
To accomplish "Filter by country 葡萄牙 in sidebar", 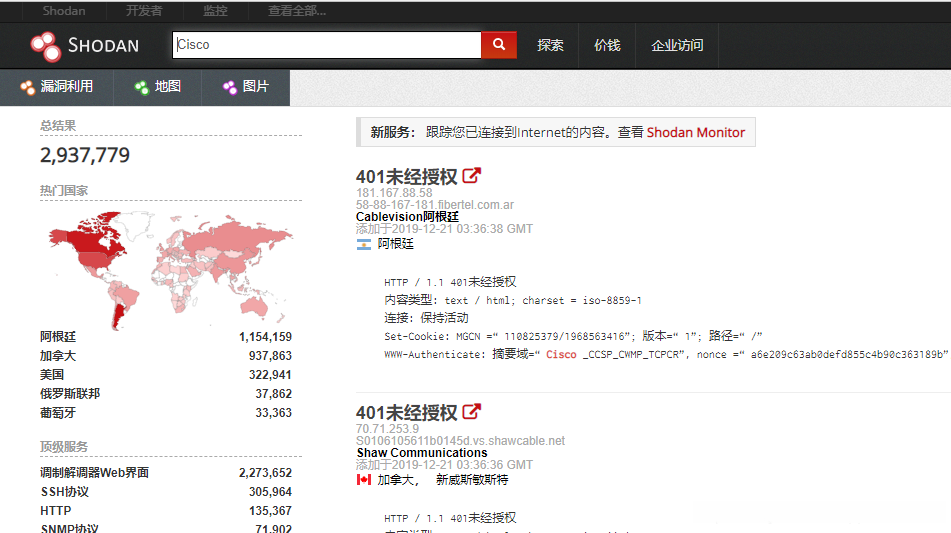I will [x=58, y=413].
